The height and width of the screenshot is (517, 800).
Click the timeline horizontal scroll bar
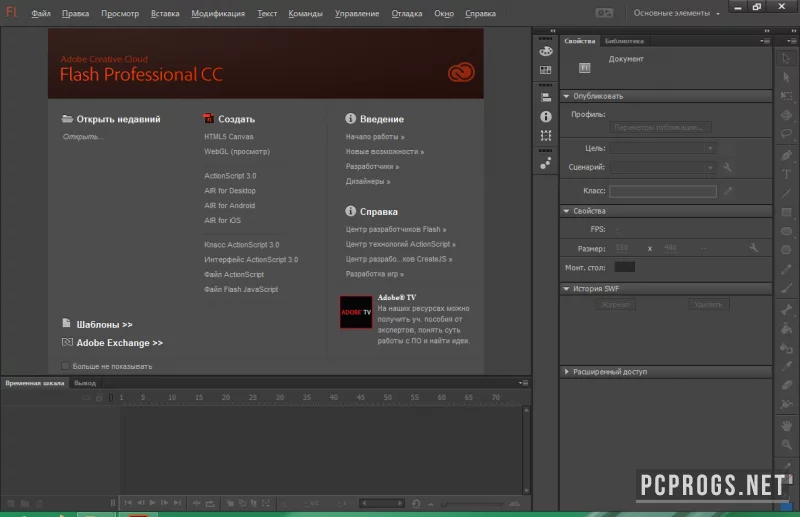(x=382, y=503)
